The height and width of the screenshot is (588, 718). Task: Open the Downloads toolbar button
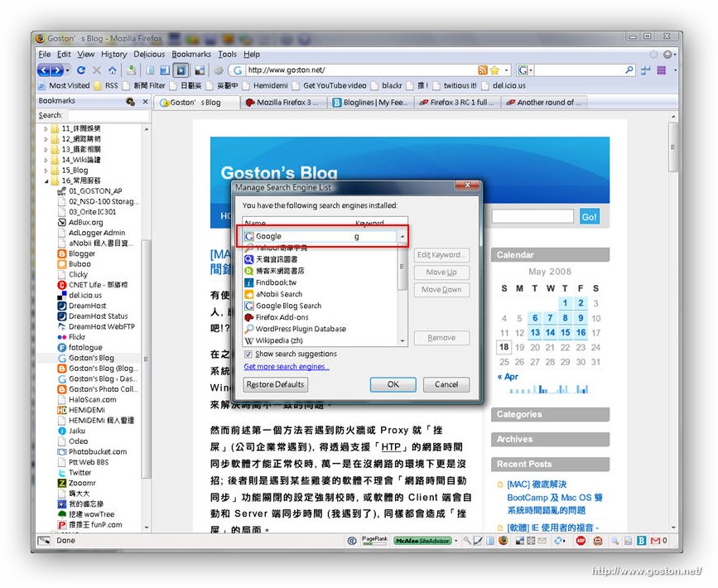132,70
